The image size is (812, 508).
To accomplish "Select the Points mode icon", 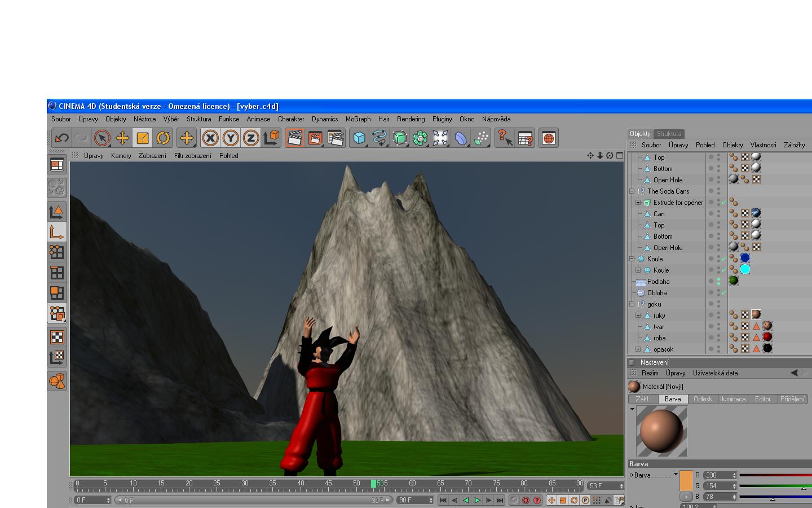I will click(57, 252).
